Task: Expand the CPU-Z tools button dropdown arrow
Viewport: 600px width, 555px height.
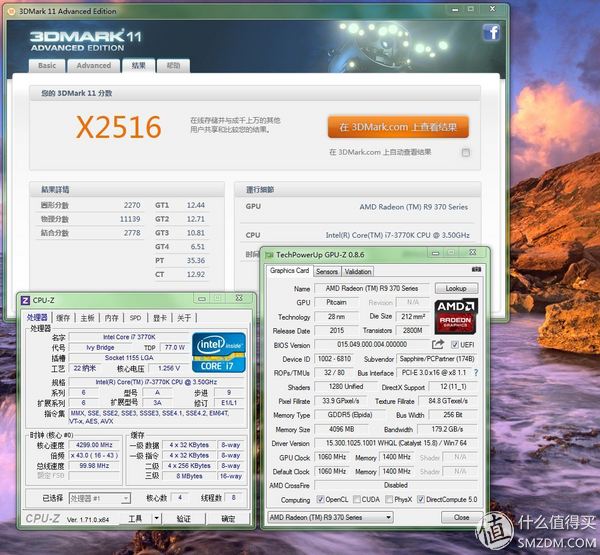Action: pos(157,519)
